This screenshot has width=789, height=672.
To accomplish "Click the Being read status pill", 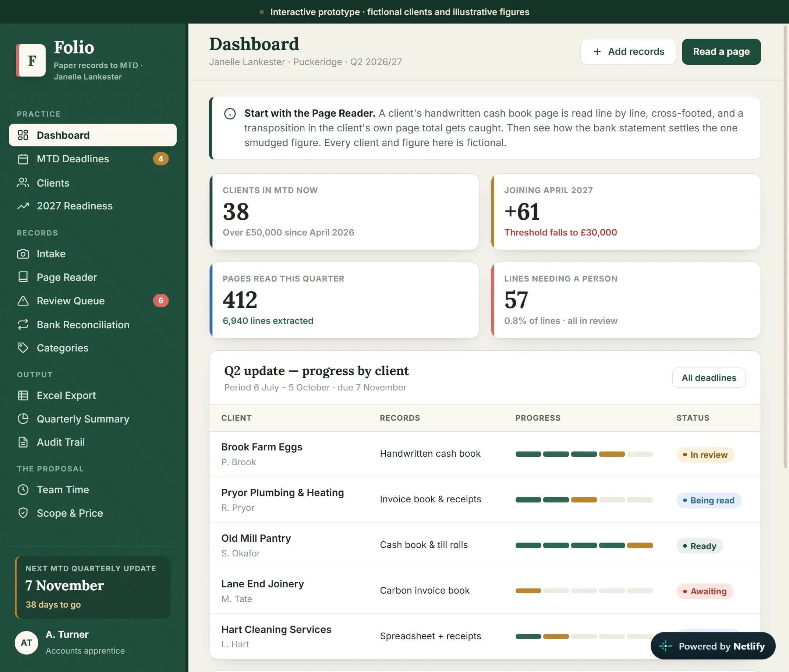I will coord(708,500).
